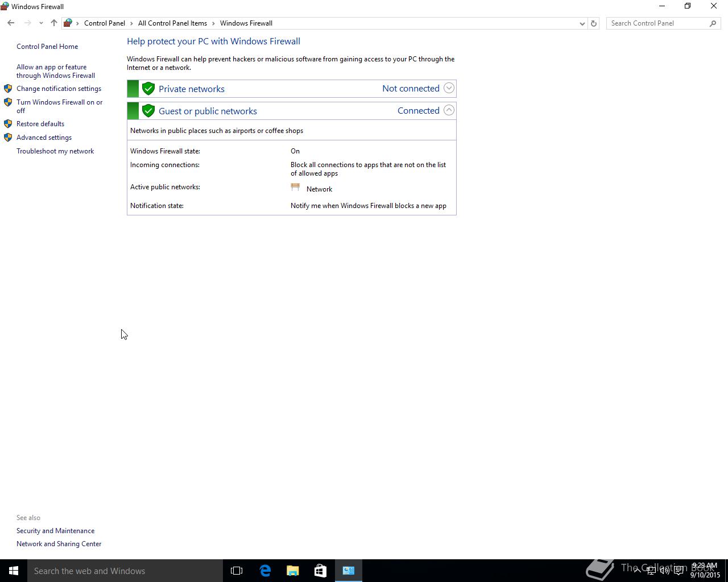
Task: Click the Network bench icon
Action: (x=295, y=187)
